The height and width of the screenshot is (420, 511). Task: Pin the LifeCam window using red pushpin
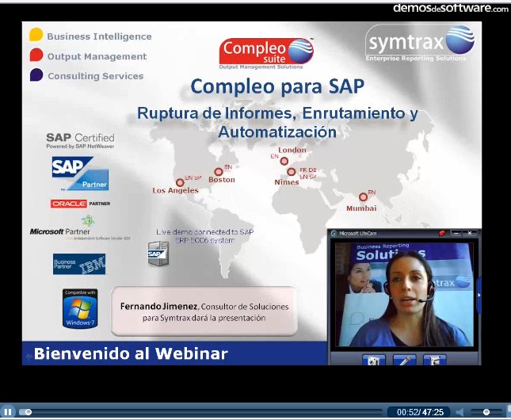441,233
